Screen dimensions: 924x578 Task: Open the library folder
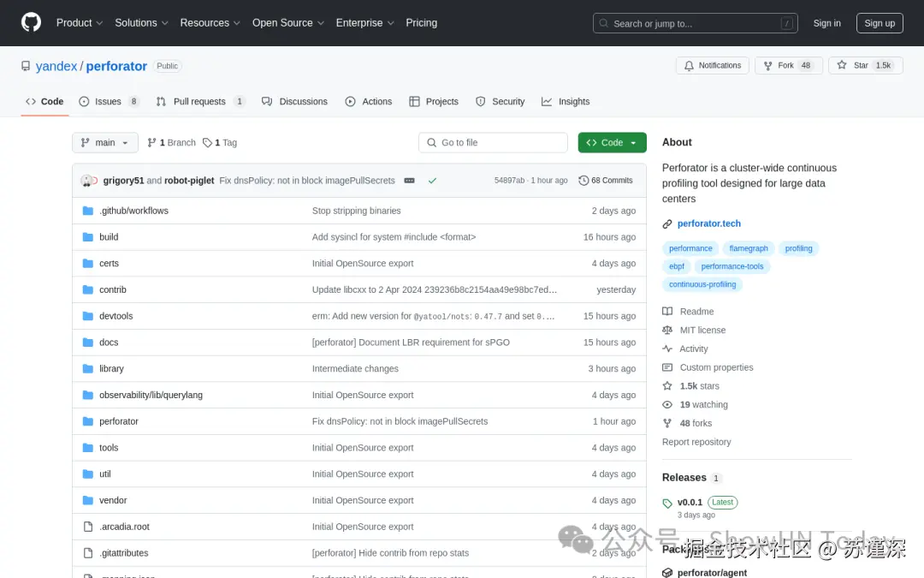click(x=111, y=368)
